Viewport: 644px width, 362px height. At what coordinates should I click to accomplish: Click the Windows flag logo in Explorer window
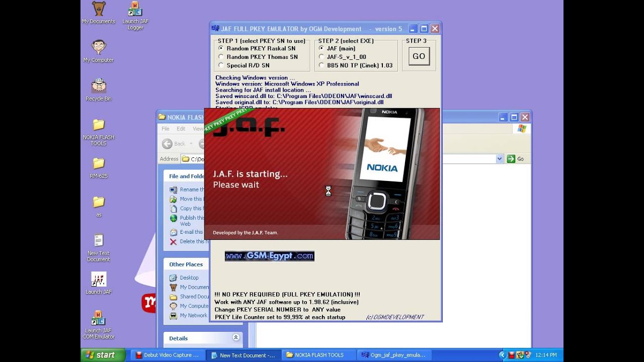(522, 129)
